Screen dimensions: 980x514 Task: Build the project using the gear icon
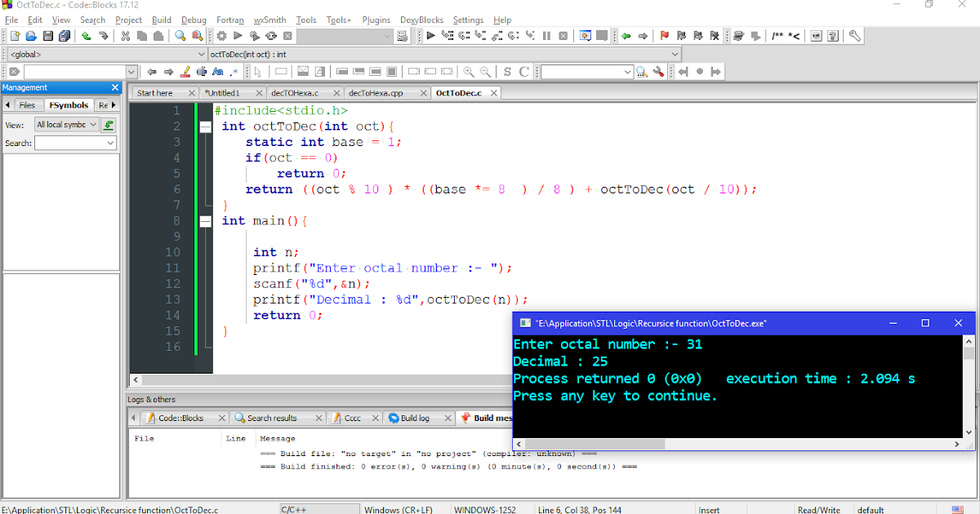click(x=221, y=35)
